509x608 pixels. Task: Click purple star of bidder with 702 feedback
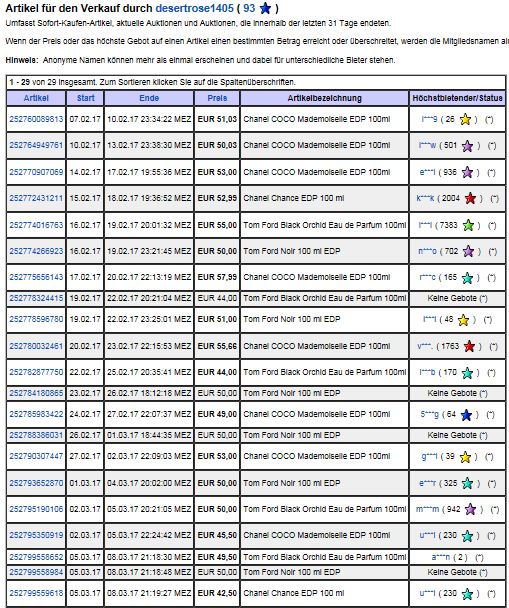[469, 251]
